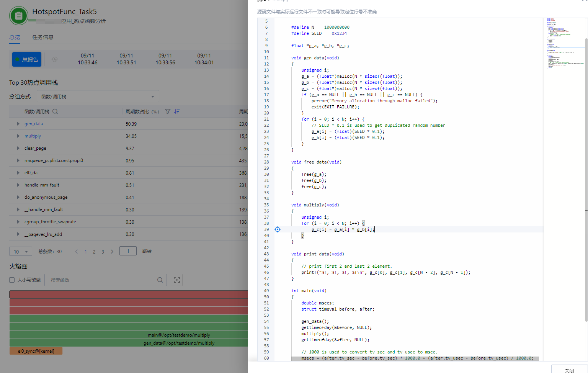
Task: Click the void multiply(void) line in source
Action: (315, 205)
